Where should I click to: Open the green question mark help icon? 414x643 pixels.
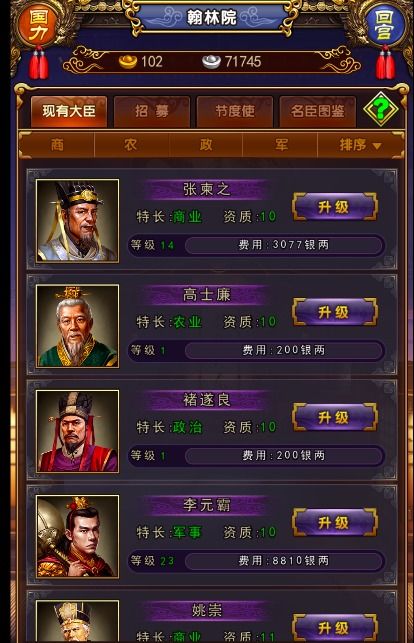click(x=381, y=109)
